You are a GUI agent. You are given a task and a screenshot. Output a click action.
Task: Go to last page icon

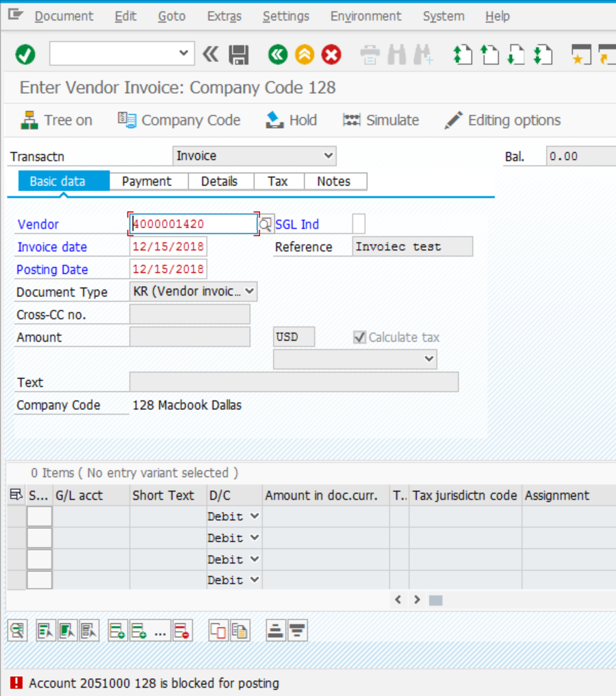[x=543, y=55]
